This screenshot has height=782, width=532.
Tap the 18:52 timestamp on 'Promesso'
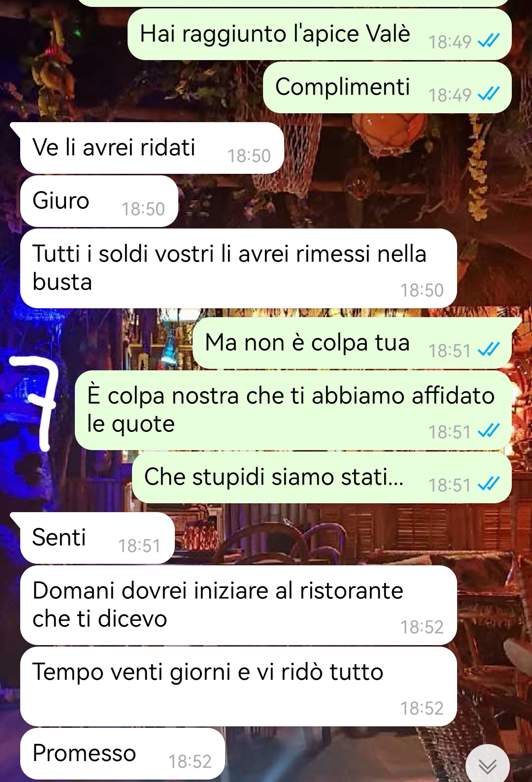coord(190,761)
